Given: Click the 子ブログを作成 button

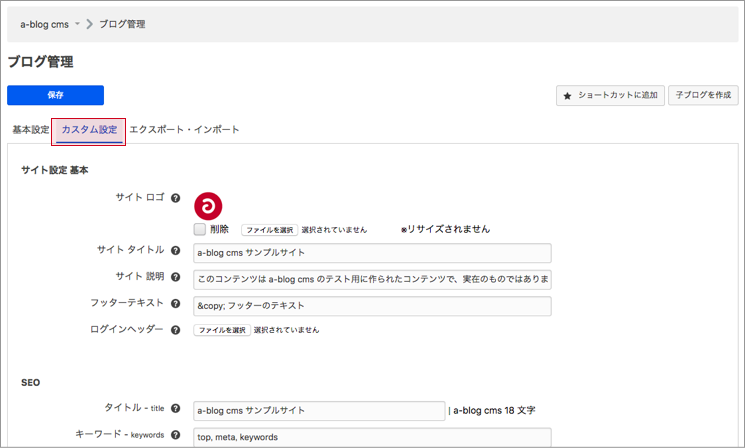Looking at the screenshot, I should pos(703,95).
